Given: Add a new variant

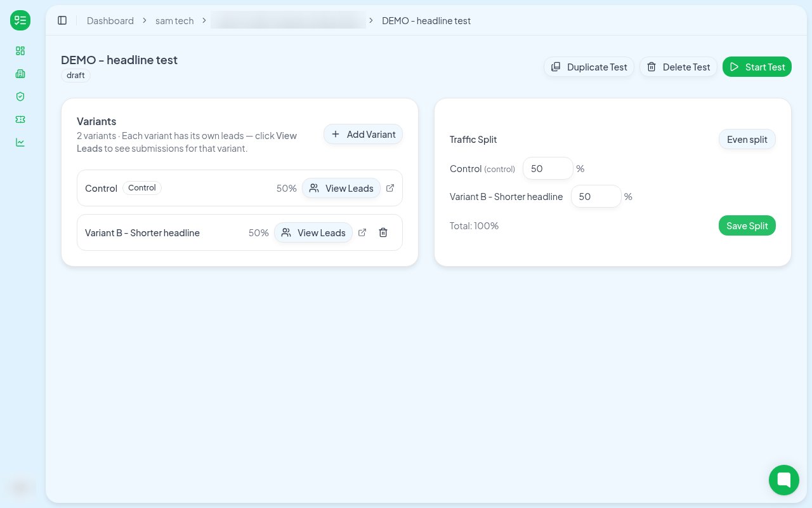Looking at the screenshot, I should pyautogui.click(x=363, y=134).
